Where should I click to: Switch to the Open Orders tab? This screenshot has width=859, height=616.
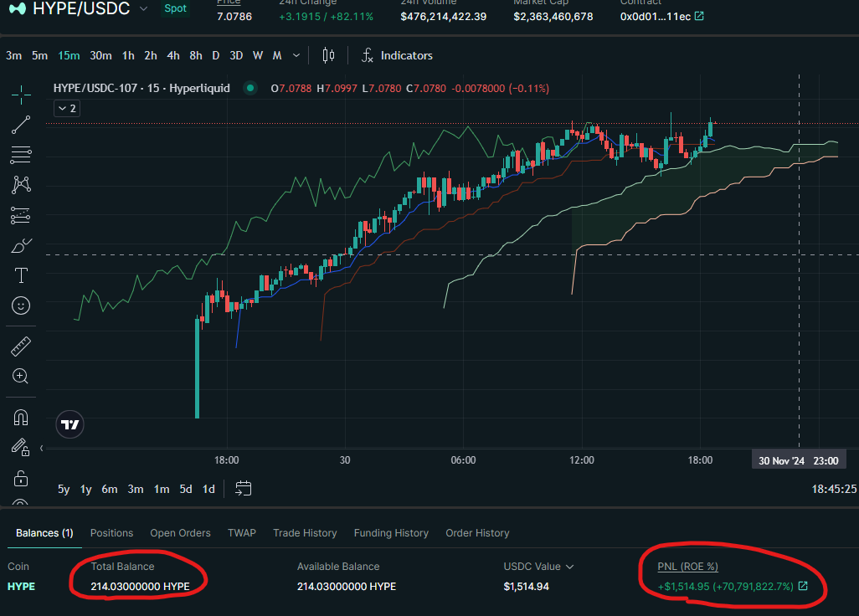tap(180, 533)
